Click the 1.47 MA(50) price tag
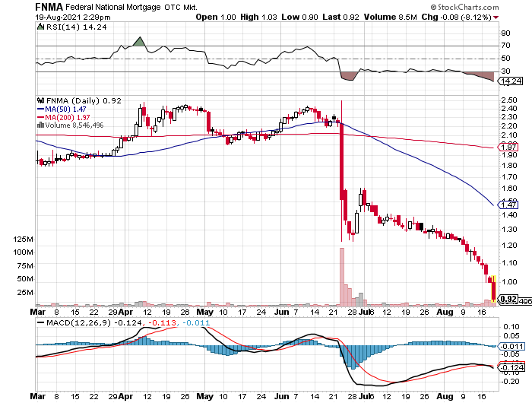Image resolution: width=532 pixels, height=403 pixels. click(508, 205)
